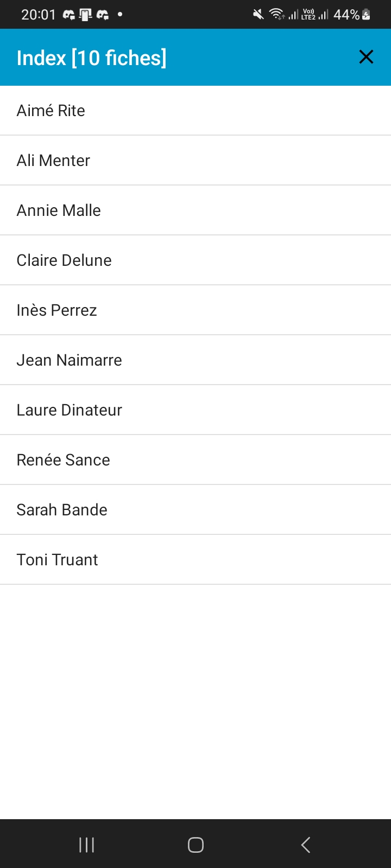The height and width of the screenshot is (868, 391).
Task: Open the recent apps overview
Action: pyautogui.click(x=87, y=845)
